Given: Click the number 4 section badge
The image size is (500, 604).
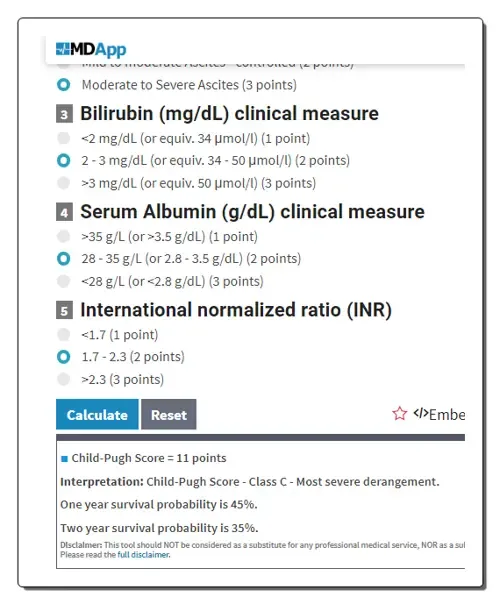Looking at the screenshot, I should [x=64, y=213].
